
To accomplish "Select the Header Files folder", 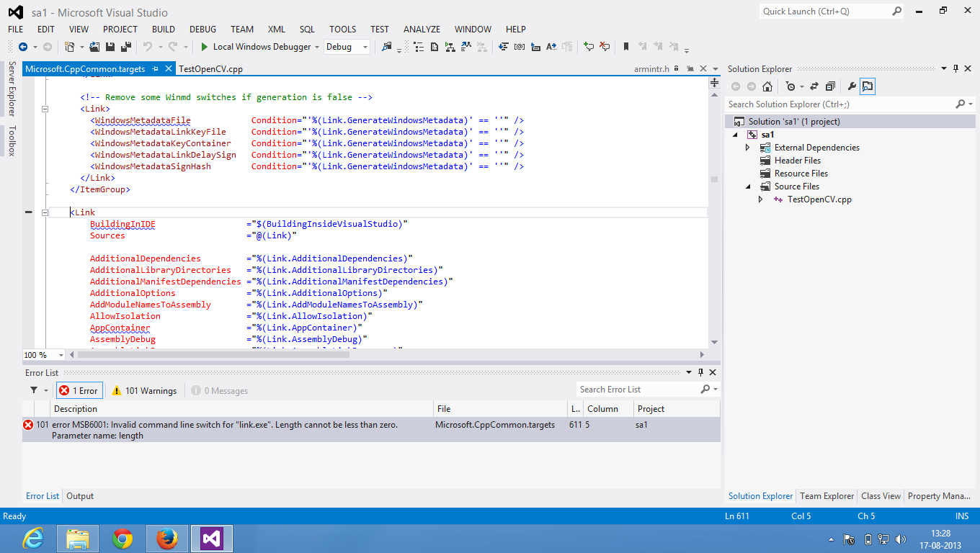I will click(x=797, y=161).
